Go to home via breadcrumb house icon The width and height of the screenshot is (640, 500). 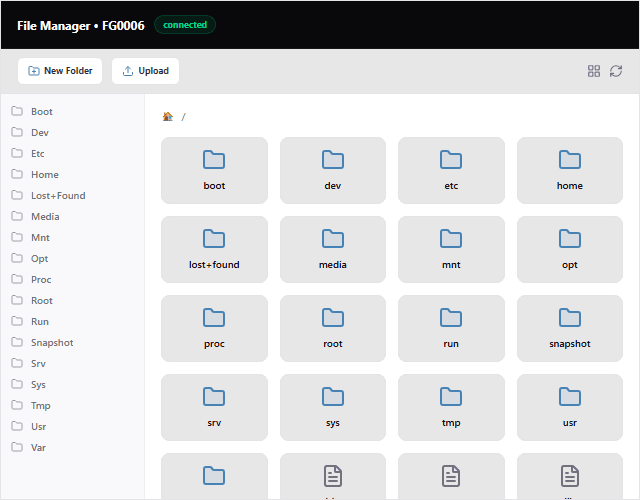pos(168,117)
